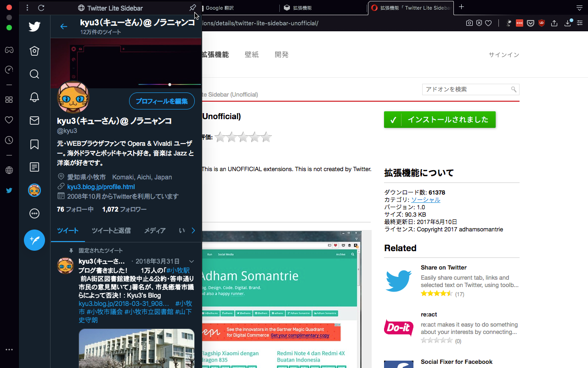
Task: Click search magnifier in addon search box
Action: tap(514, 89)
